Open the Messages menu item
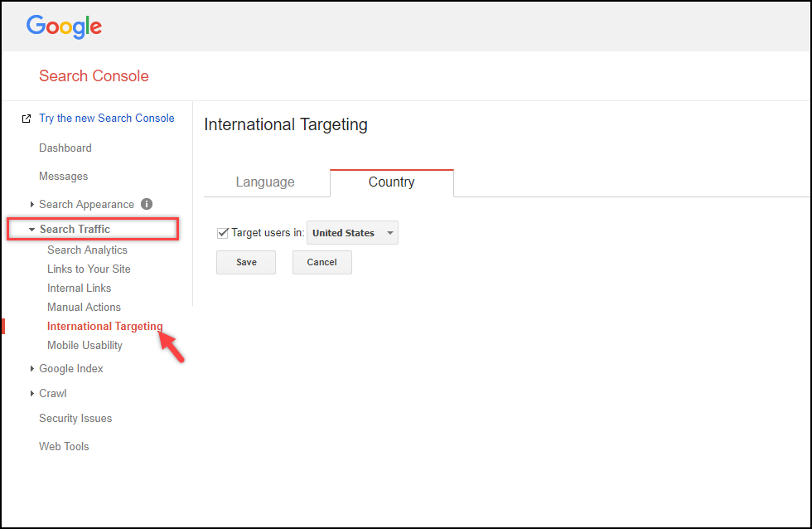812x529 pixels. [x=64, y=176]
